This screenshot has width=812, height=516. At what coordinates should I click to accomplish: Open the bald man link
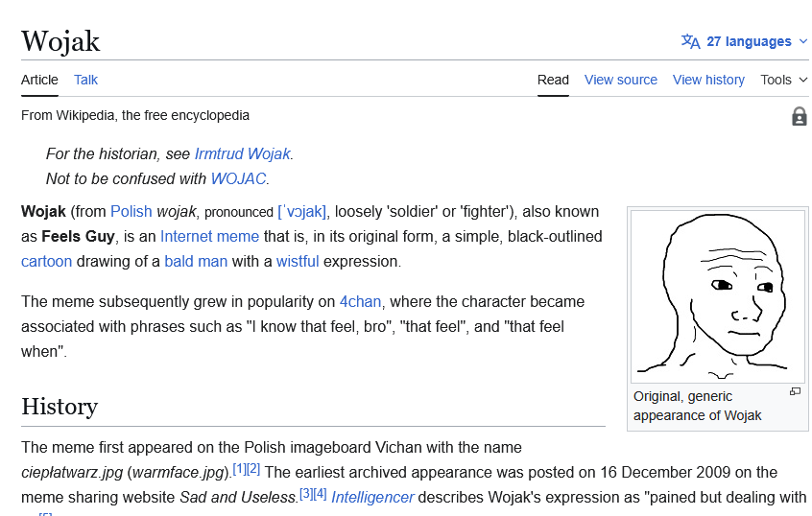click(x=196, y=261)
